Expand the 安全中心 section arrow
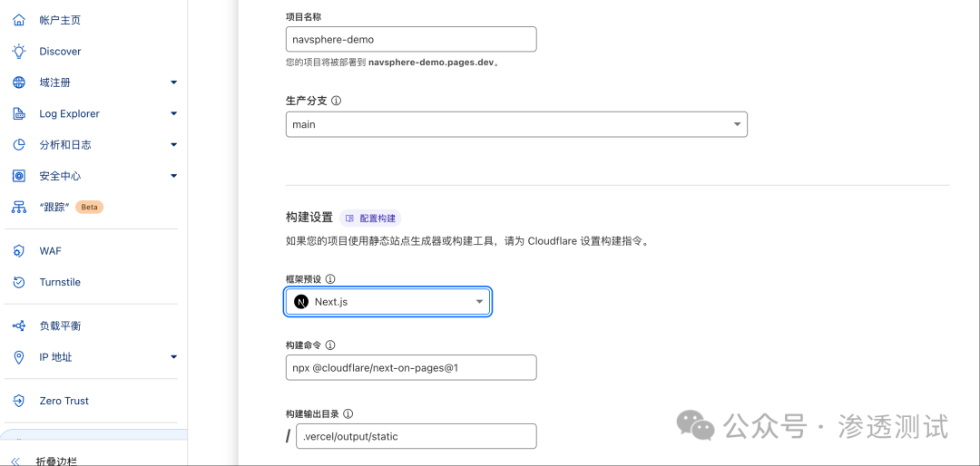980x466 pixels. pyautogui.click(x=173, y=176)
